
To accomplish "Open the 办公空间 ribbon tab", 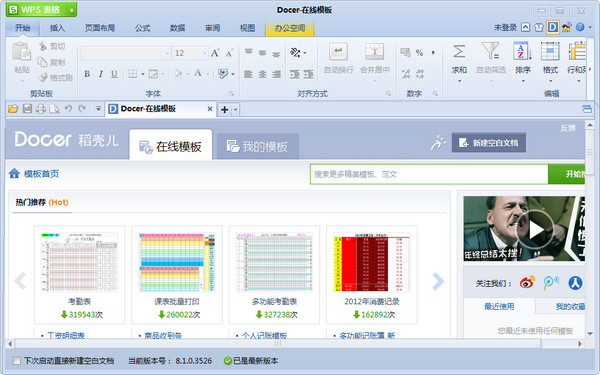I will (x=290, y=28).
